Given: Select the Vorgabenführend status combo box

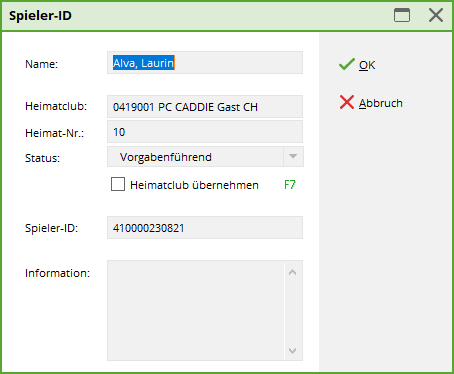Looking at the screenshot, I should pos(205,156).
